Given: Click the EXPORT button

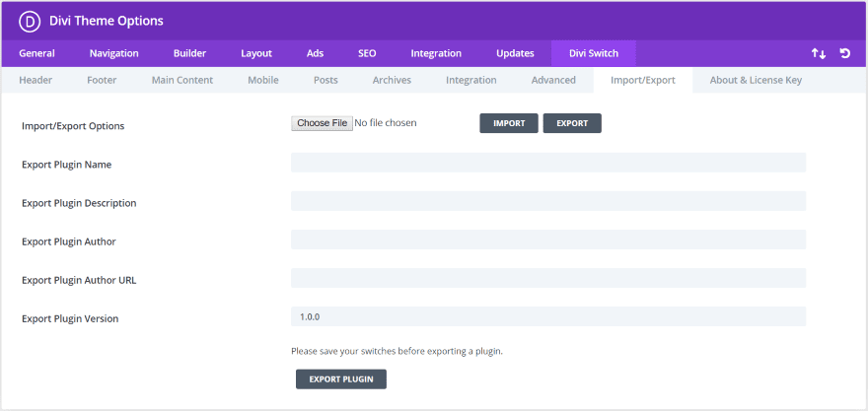Looking at the screenshot, I should pyautogui.click(x=572, y=123).
